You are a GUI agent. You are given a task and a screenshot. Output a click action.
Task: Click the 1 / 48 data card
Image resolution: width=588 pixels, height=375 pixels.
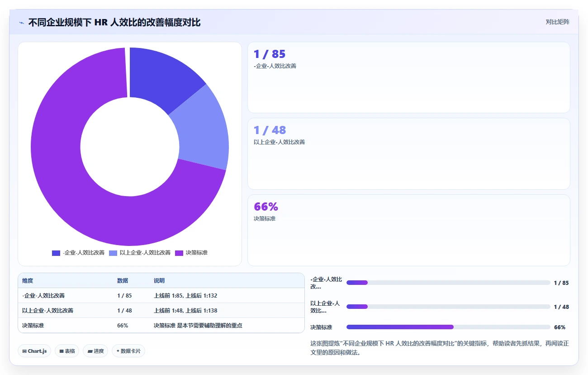[x=408, y=154]
